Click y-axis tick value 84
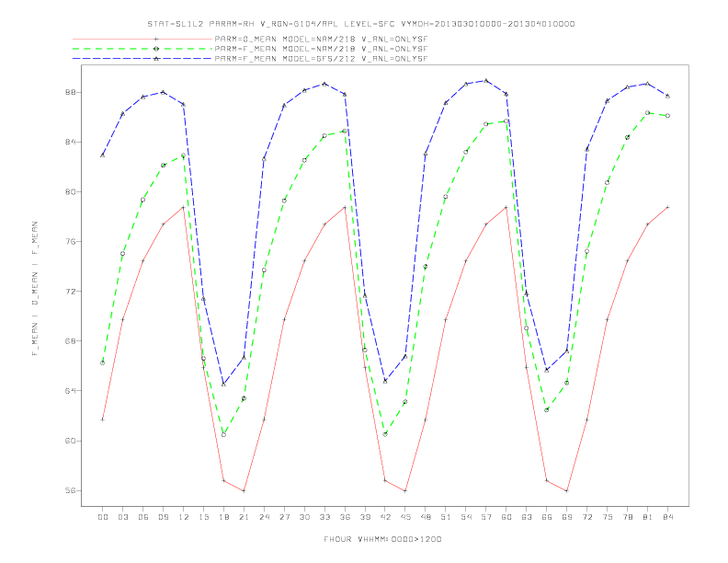The image size is (728, 563). [70, 142]
